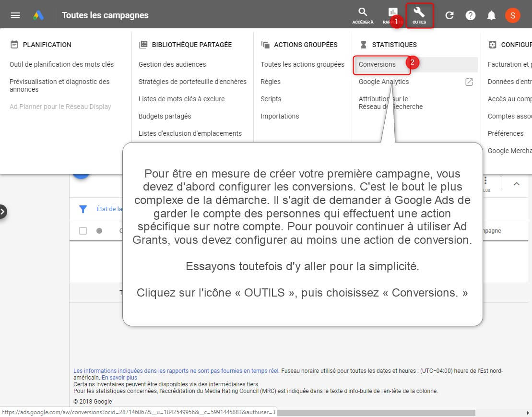Click the Google Analytics external link icon
Viewport: 532px width, 417px height.
click(469, 82)
